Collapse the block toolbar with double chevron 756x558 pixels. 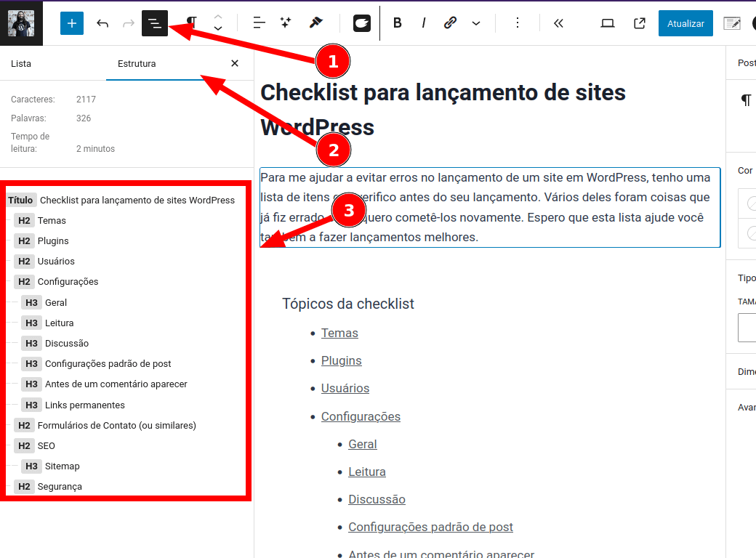(x=558, y=23)
